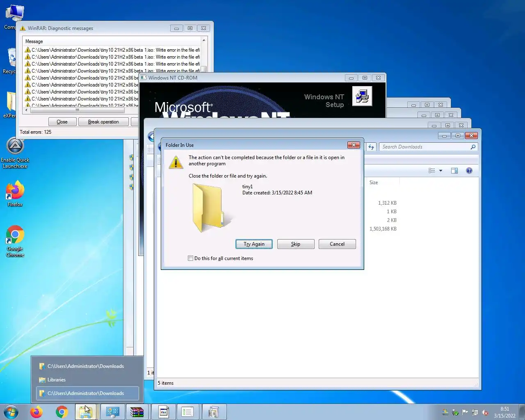525x420 pixels.
Task: Click the search magnifier icon
Action: click(473, 147)
